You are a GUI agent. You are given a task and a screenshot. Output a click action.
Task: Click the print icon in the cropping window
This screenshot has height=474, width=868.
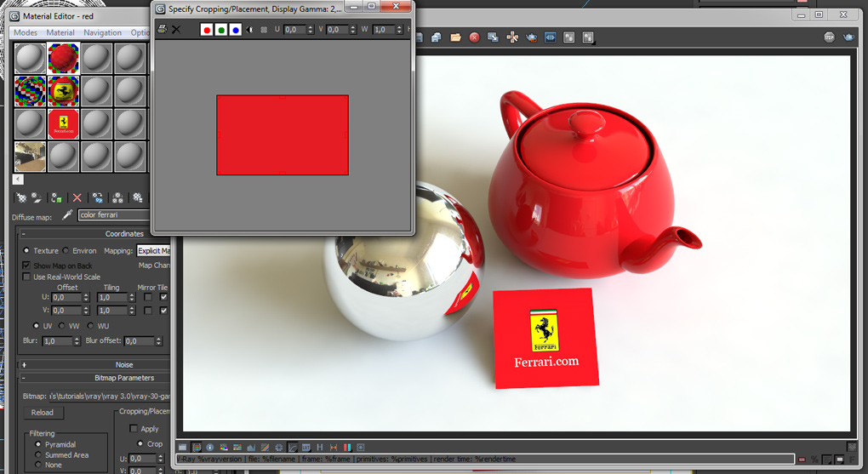point(162,29)
